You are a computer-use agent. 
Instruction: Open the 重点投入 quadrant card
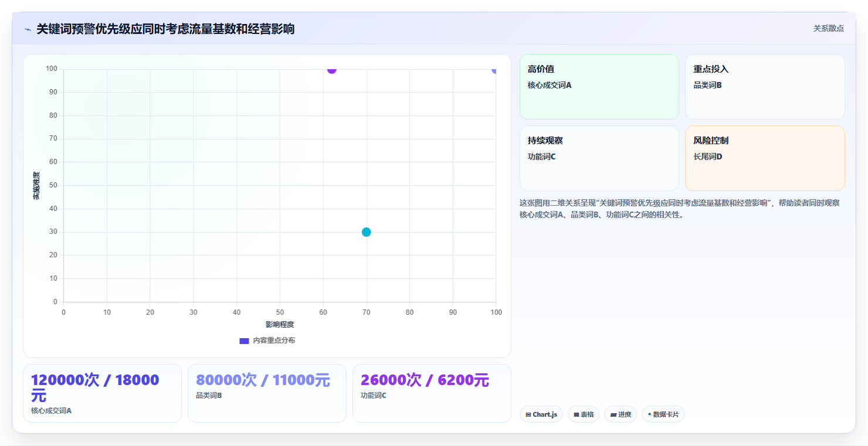765,87
